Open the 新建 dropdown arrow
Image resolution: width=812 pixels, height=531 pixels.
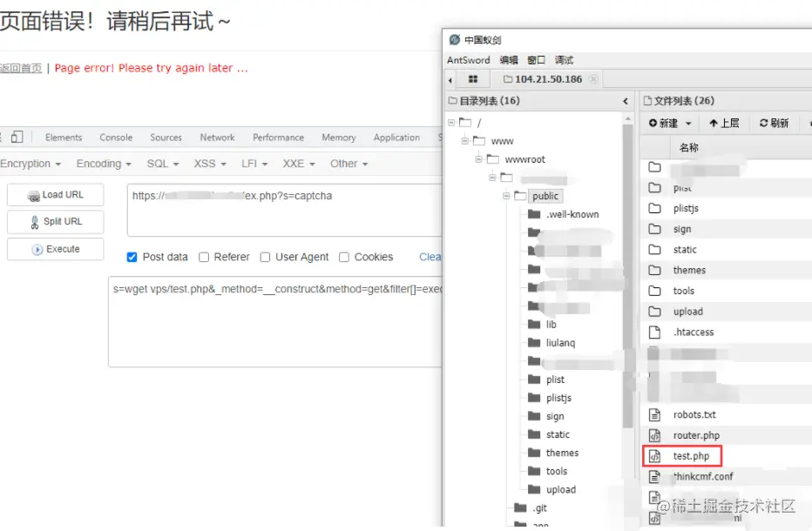[x=688, y=124]
